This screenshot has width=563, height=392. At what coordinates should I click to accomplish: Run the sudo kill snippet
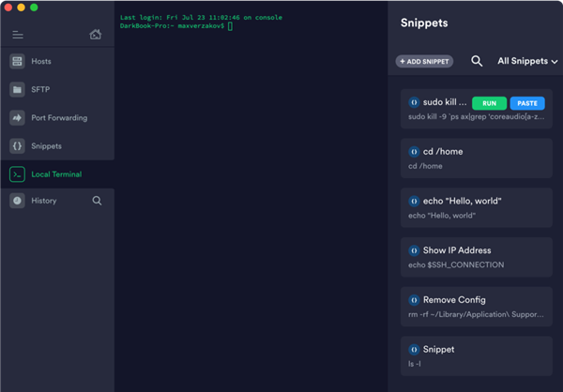click(489, 103)
